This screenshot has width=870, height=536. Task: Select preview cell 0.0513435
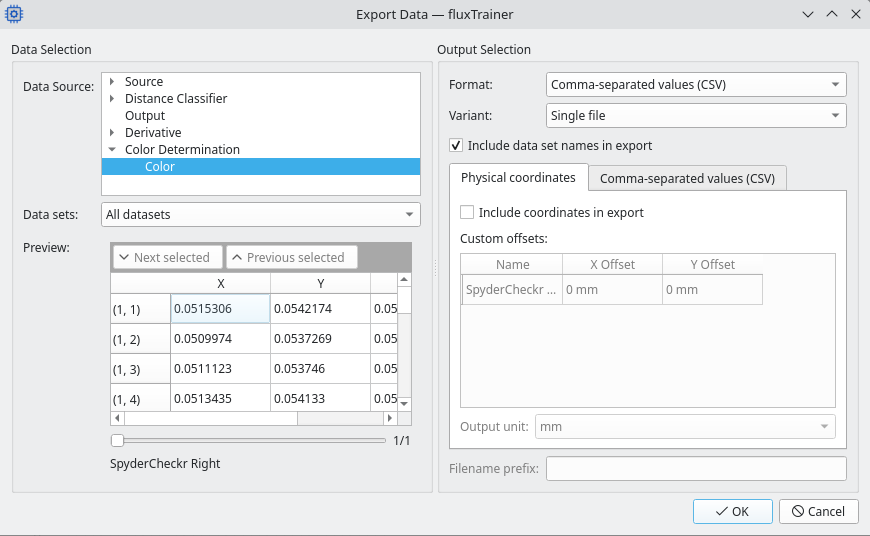[x=220, y=398]
